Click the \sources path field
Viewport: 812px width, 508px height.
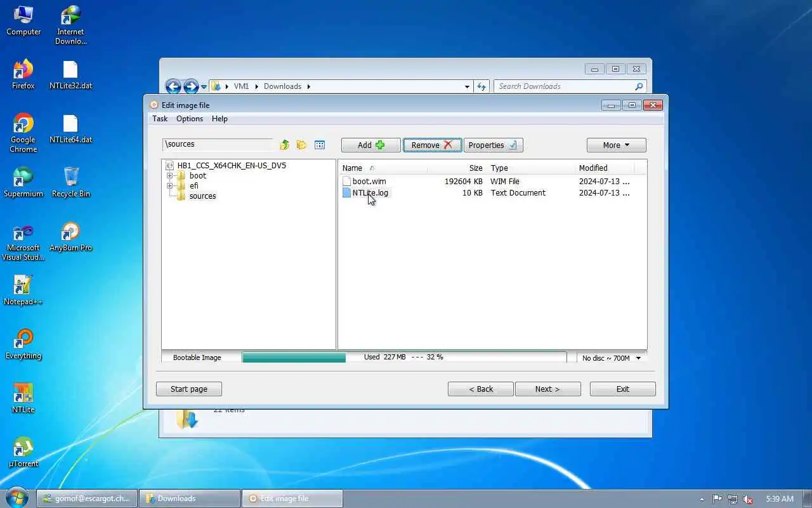tap(218, 144)
